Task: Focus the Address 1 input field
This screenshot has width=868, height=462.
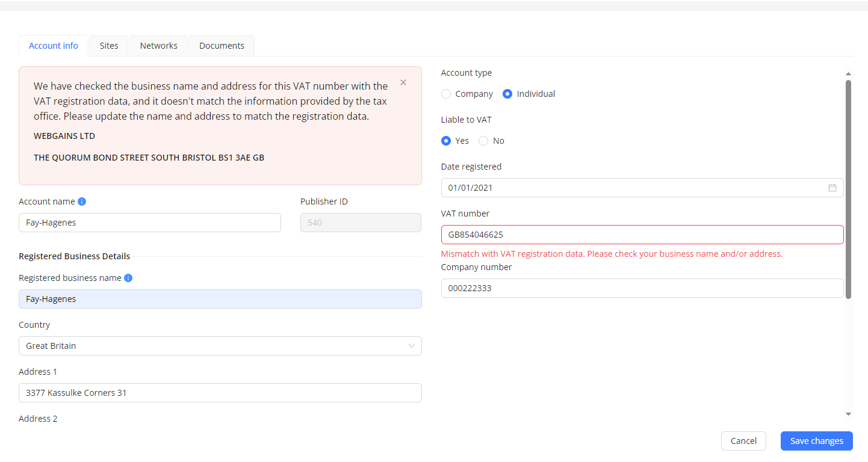Action: coord(220,393)
